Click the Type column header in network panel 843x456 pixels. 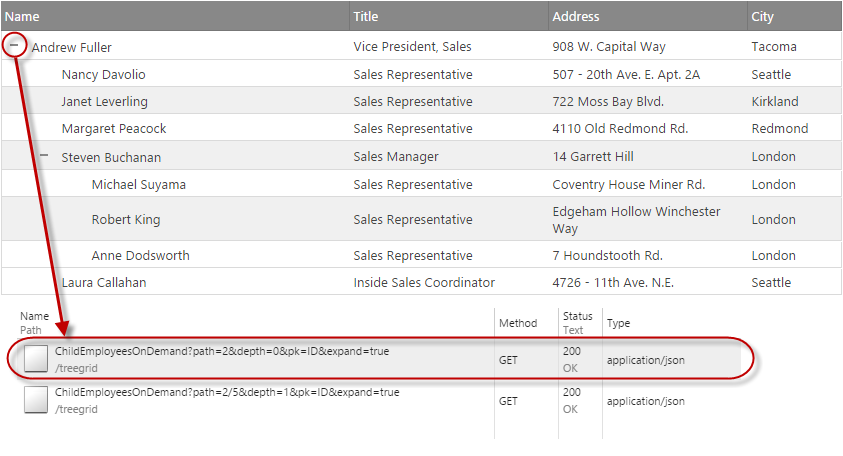(618, 323)
